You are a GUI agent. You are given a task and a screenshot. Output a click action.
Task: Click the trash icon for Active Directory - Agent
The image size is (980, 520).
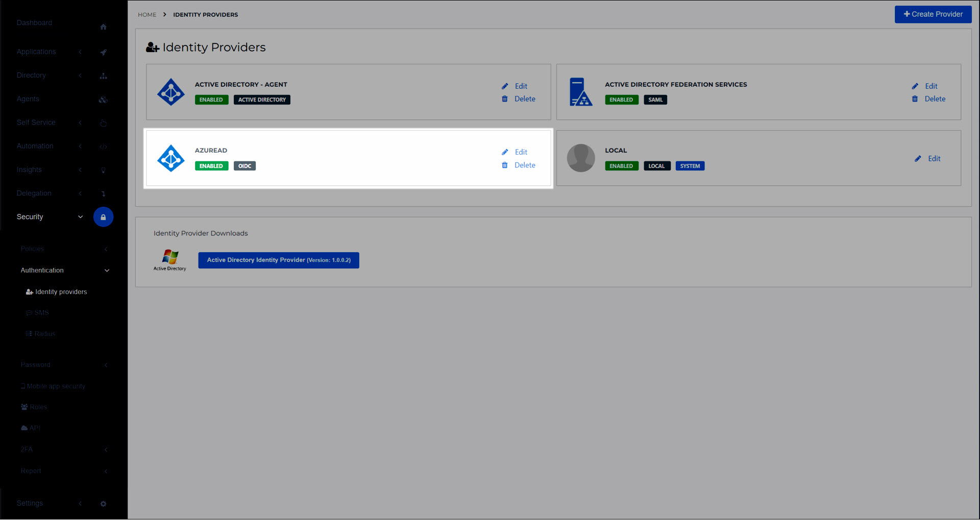coord(505,99)
